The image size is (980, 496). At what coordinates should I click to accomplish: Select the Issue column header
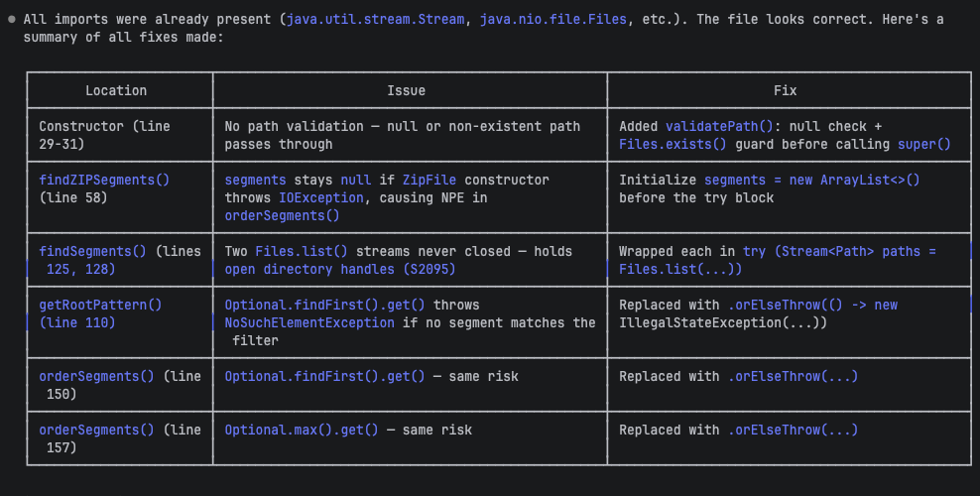point(406,90)
